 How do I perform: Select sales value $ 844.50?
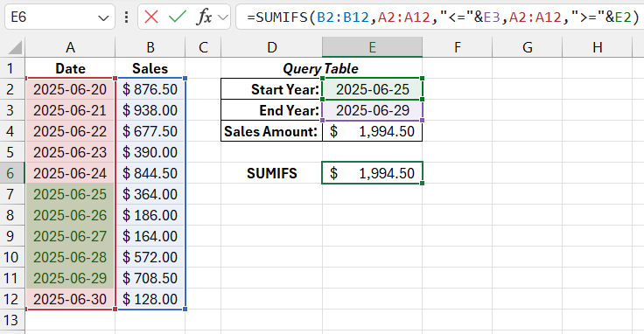[x=150, y=173]
